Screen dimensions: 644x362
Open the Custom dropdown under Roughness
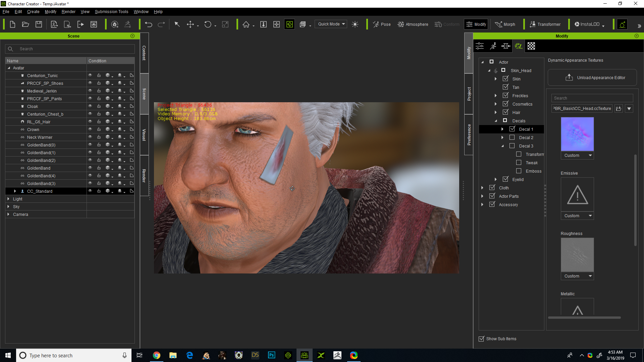pyautogui.click(x=577, y=276)
